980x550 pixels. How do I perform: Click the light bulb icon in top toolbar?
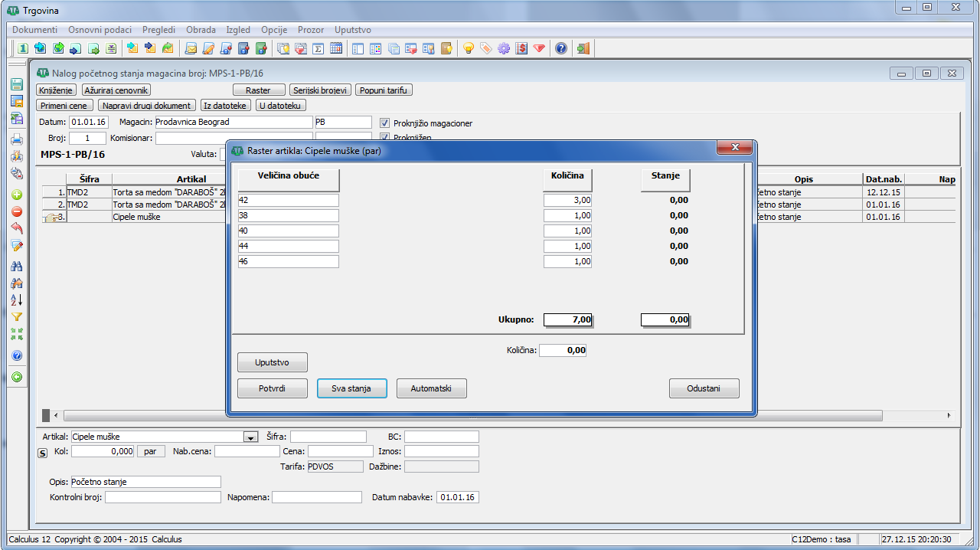point(469,48)
